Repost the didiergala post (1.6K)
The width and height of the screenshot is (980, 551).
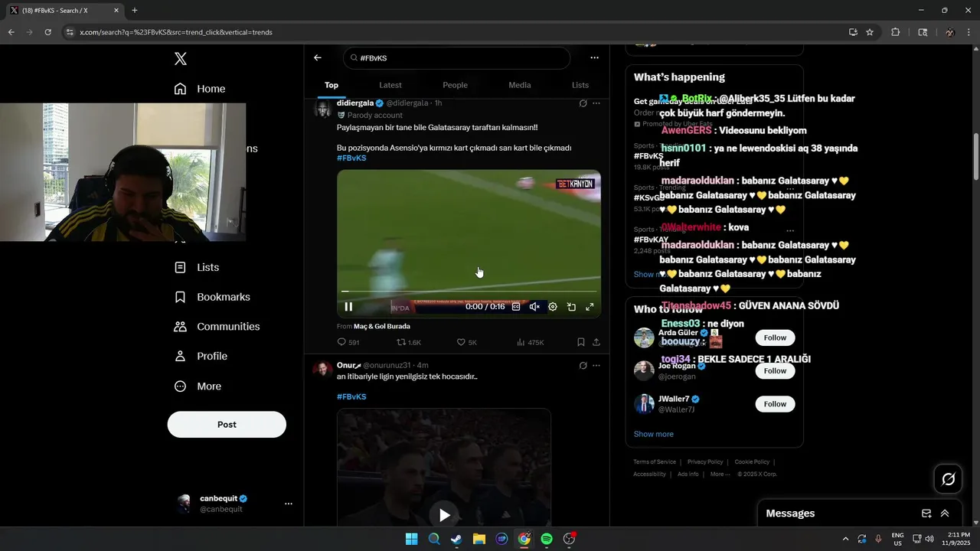[409, 342]
